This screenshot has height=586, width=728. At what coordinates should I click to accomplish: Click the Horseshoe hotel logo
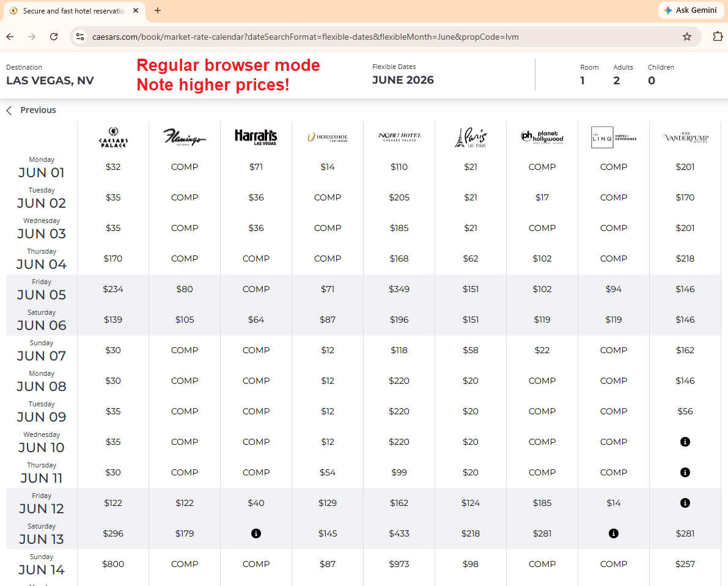point(327,137)
